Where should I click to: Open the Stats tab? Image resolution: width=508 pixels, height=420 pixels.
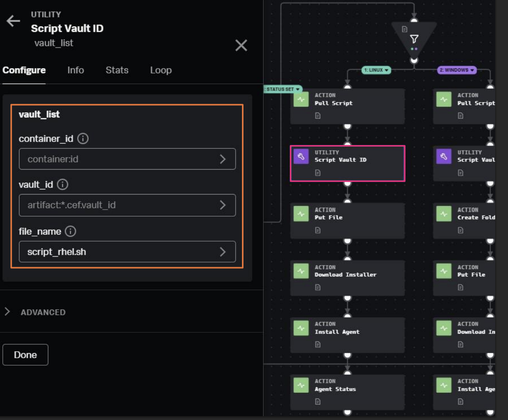tap(117, 70)
